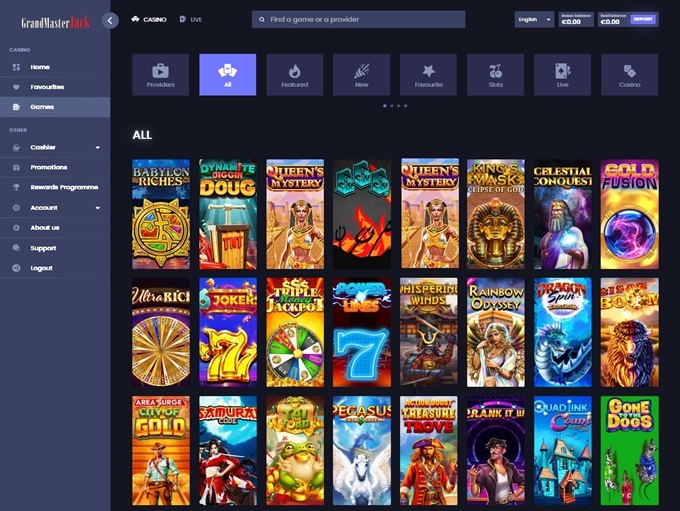This screenshot has width=680, height=511.
Task: Switch to the CASINO tab
Action: (x=149, y=19)
